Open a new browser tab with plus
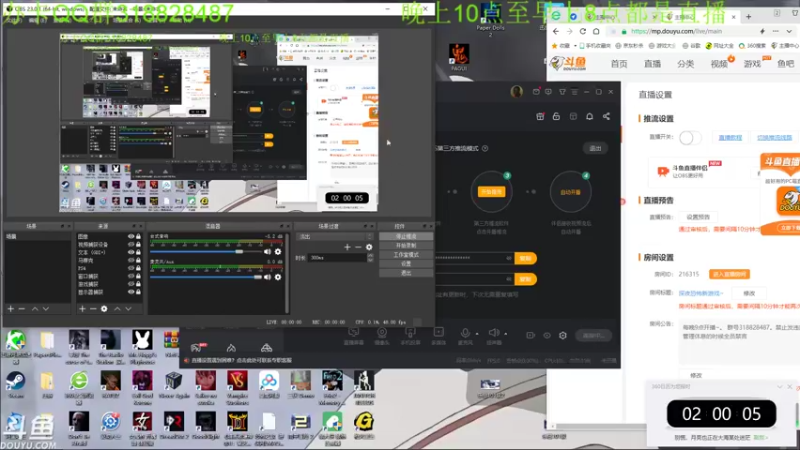 coord(748,16)
